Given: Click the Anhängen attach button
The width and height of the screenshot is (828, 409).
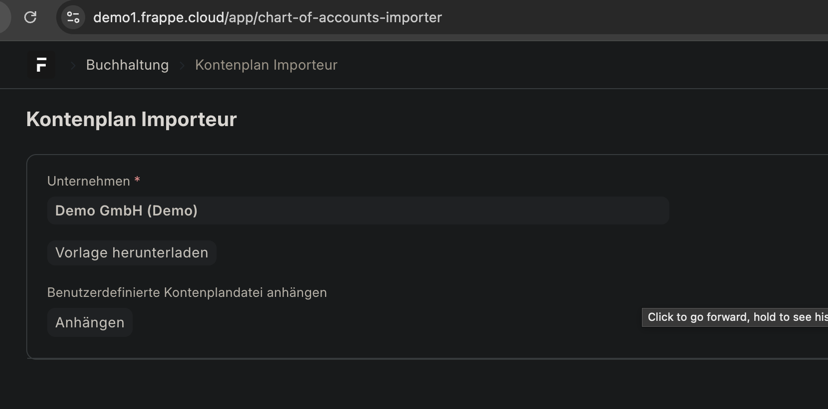Looking at the screenshot, I should point(90,322).
